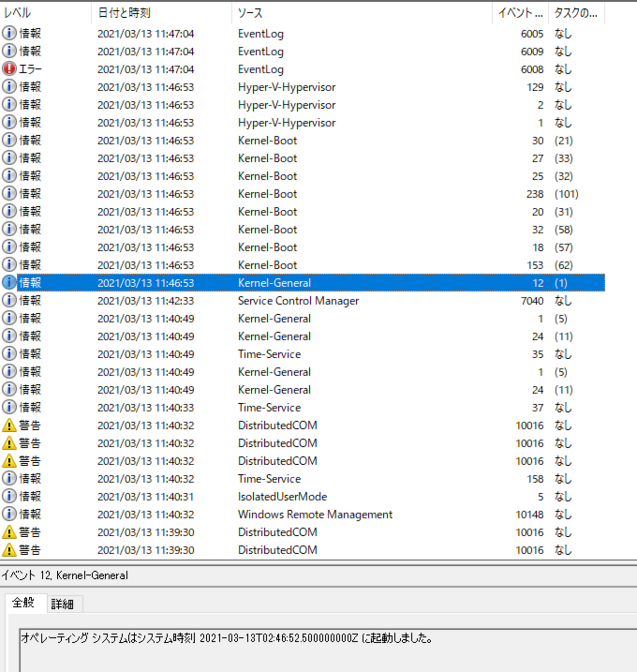Click the info icon on the Time-Service event 35 row
Image resolution: width=637 pixels, height=672 pixels.
tap(9, 354)
